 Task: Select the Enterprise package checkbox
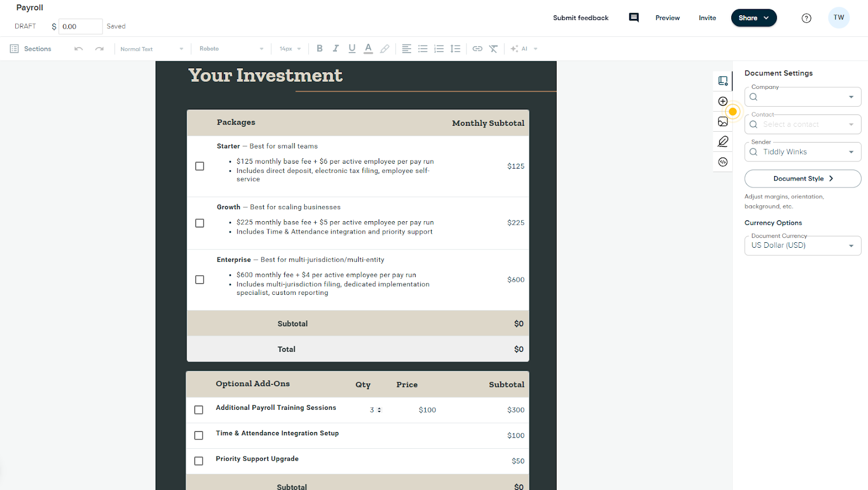click(200, 280)
